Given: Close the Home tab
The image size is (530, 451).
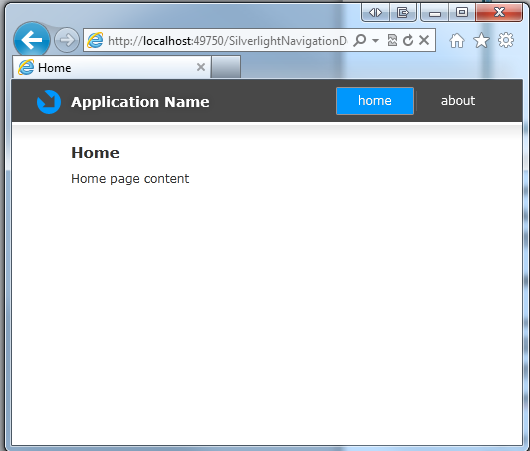Looking at the screenshot, I should (201, 67).
